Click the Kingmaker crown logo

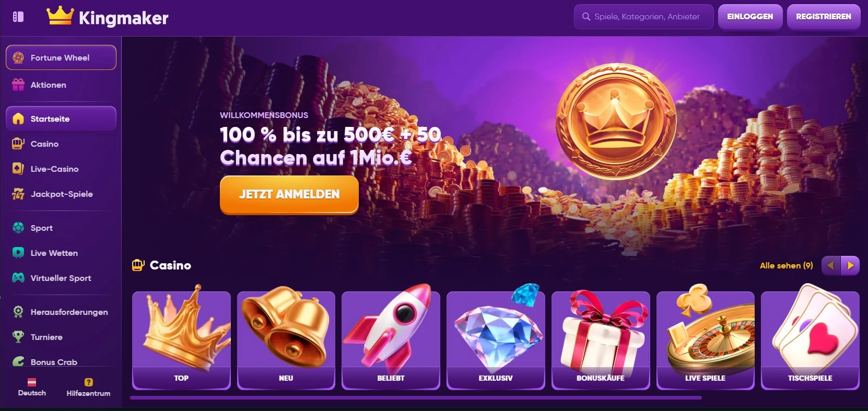60,16
